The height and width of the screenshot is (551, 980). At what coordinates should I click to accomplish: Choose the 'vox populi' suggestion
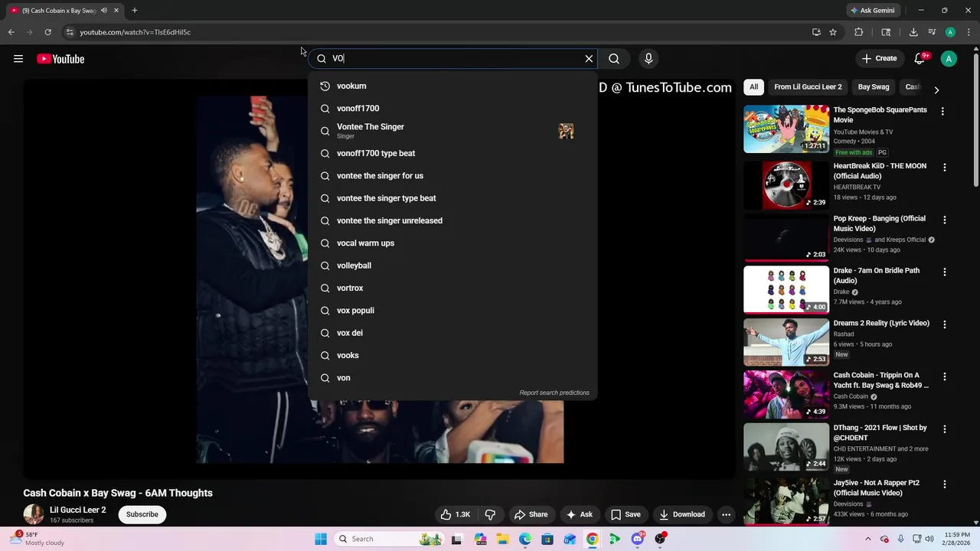pyautogui.click(x=452, y=311)
